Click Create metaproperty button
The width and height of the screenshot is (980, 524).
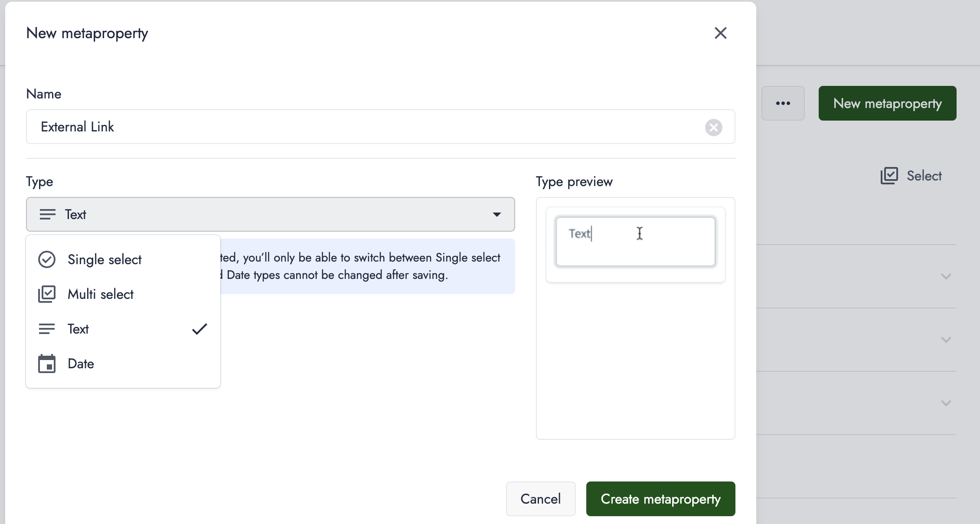[x=660, y=499]
